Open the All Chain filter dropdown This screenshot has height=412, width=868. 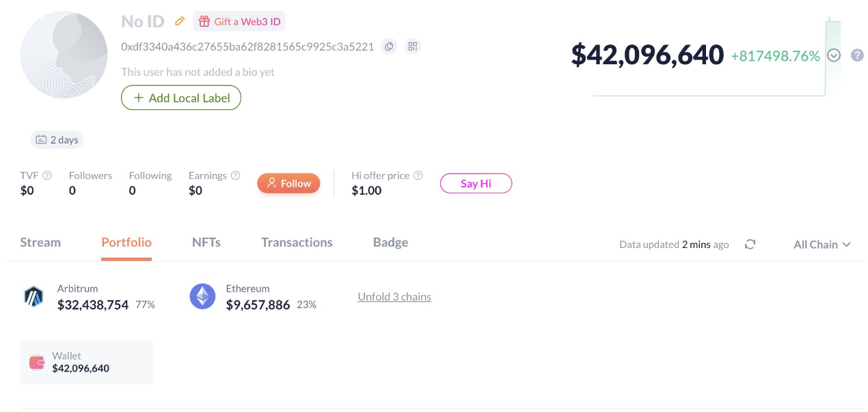pyautogui.click(x=822, y=245)
